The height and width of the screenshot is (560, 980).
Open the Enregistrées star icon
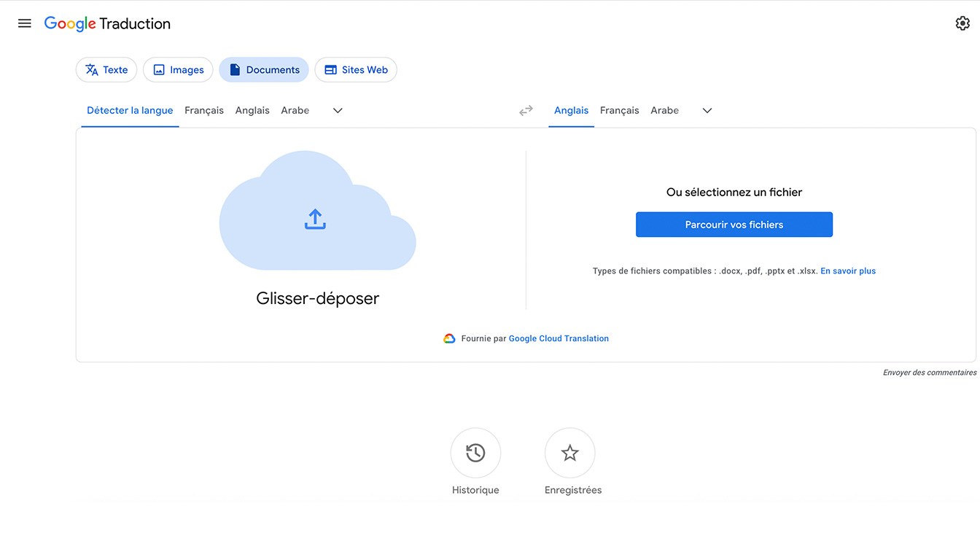pyautogui.click(x=570, y=453)
